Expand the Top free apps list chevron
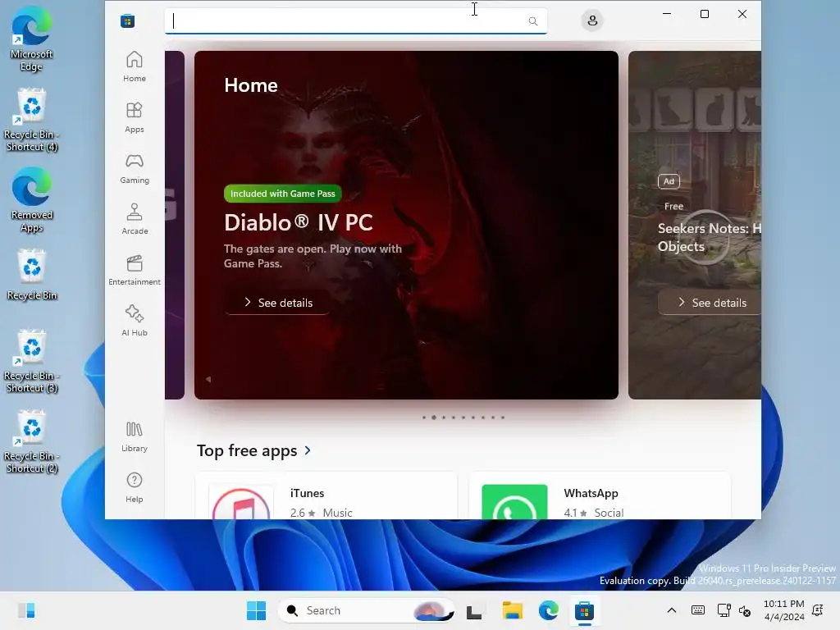This screenshot has width=840, height=630. [308, 450]
